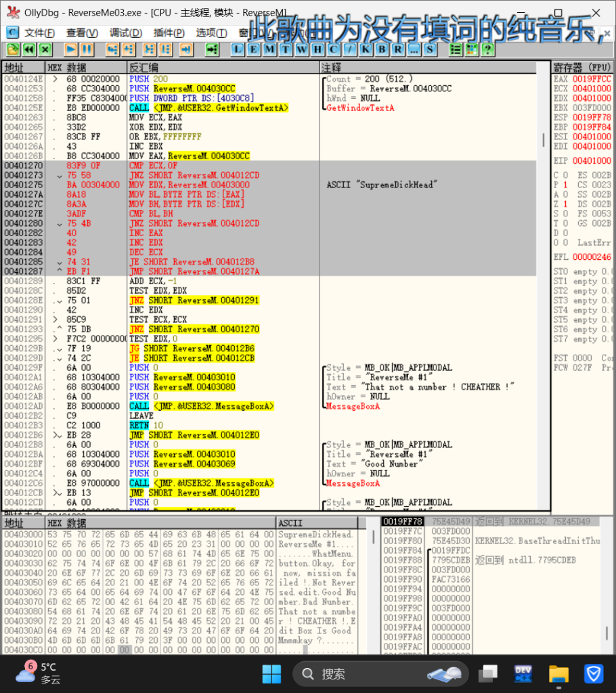This screenshot has height=693, width=616.
Task: Open the Log window with L button
Action: click(238, 49)
